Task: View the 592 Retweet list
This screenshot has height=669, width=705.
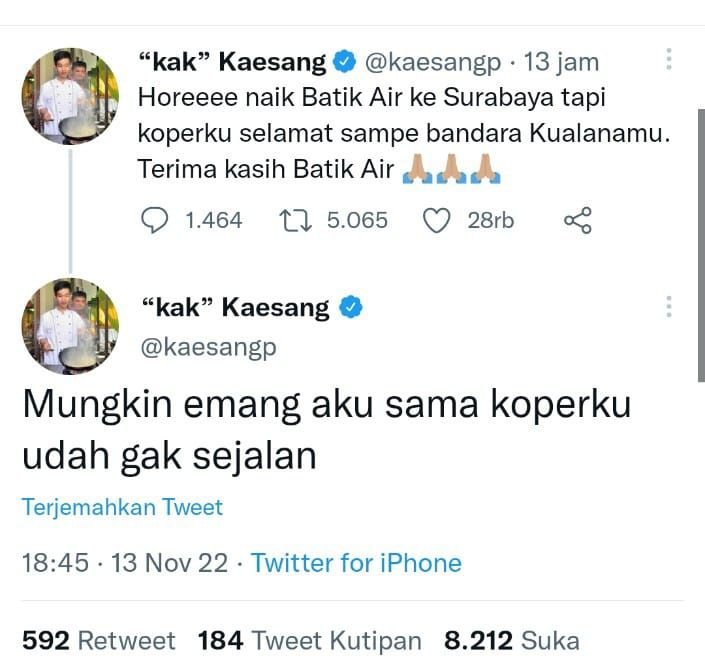Action: pyautogui.click(x=98, y=640)
